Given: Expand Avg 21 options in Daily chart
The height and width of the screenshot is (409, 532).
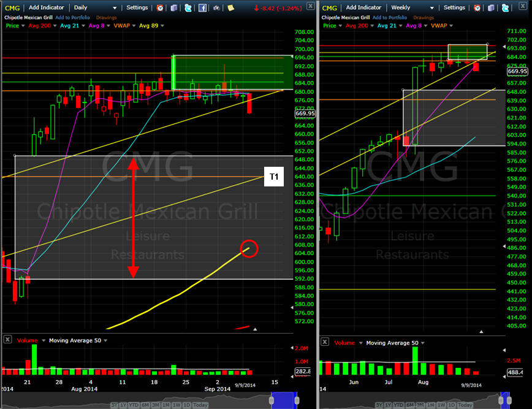Looking at the screenshot, I should click(83, 26).
